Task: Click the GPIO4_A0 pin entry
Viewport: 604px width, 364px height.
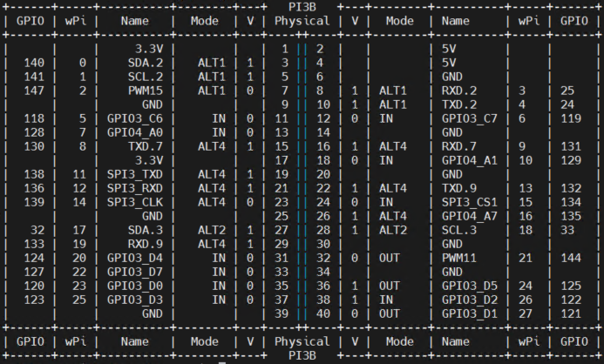Action: 134,132
